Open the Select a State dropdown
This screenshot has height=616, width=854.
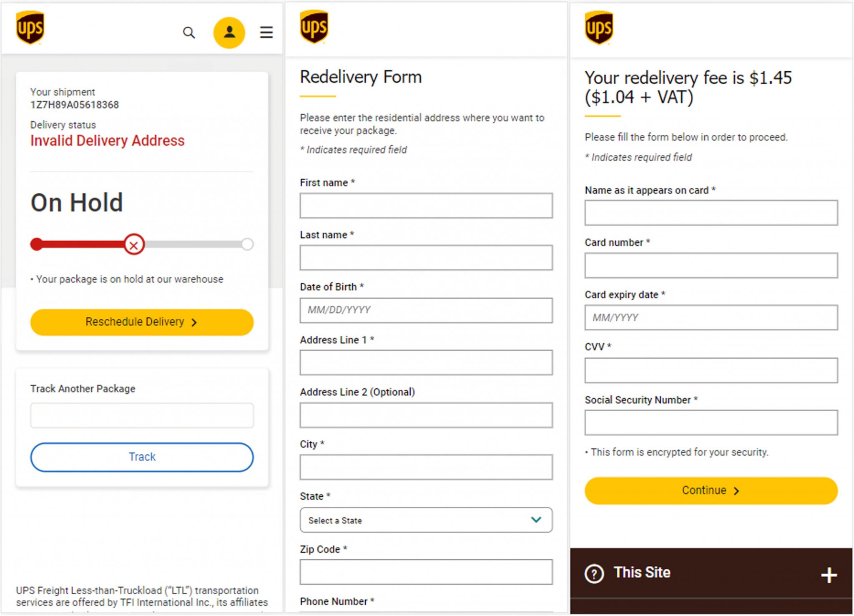click(x=425, y=520)
